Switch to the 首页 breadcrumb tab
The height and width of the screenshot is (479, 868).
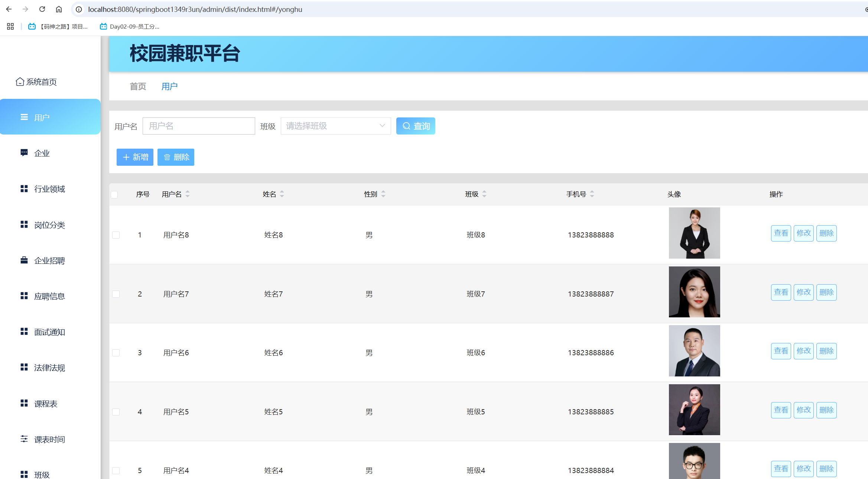point(138,87)
